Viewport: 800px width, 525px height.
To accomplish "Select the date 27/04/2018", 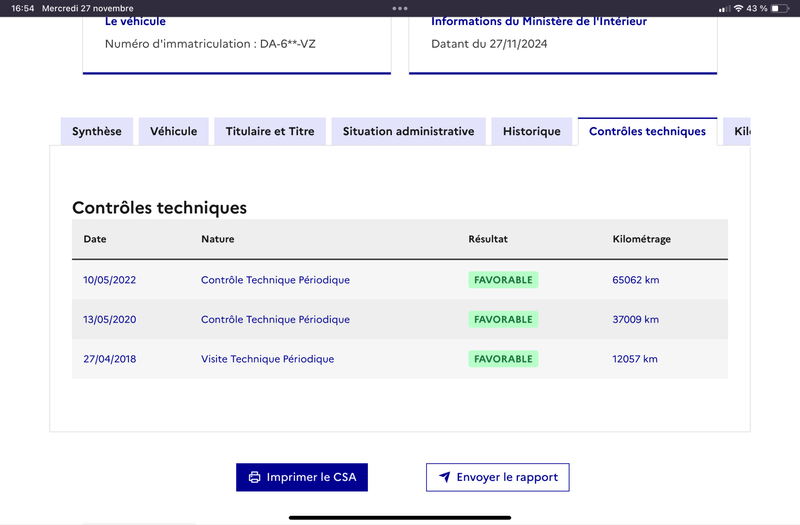I will coord(110,359).
